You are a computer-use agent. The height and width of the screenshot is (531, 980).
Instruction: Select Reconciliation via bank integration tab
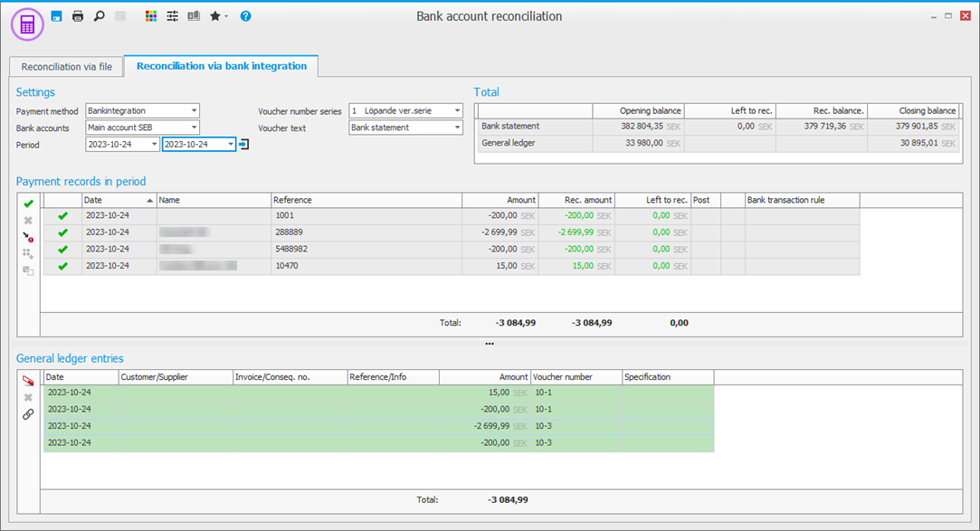221,66
